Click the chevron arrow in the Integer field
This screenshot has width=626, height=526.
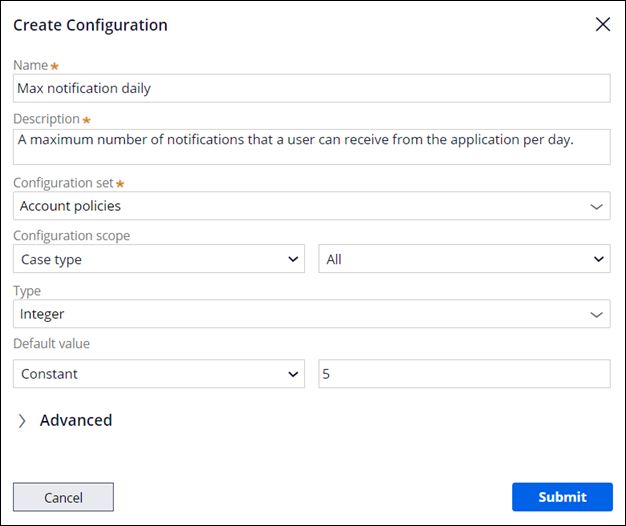(x=597, y=314)
